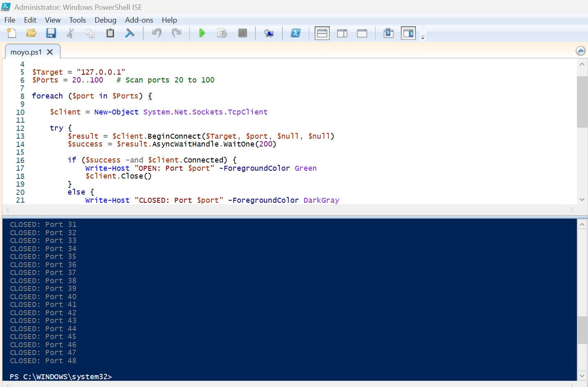The image size is (588, 387).
Task: Click the script pane horizontal scroll left arrow
Action: tap(7, 210)
